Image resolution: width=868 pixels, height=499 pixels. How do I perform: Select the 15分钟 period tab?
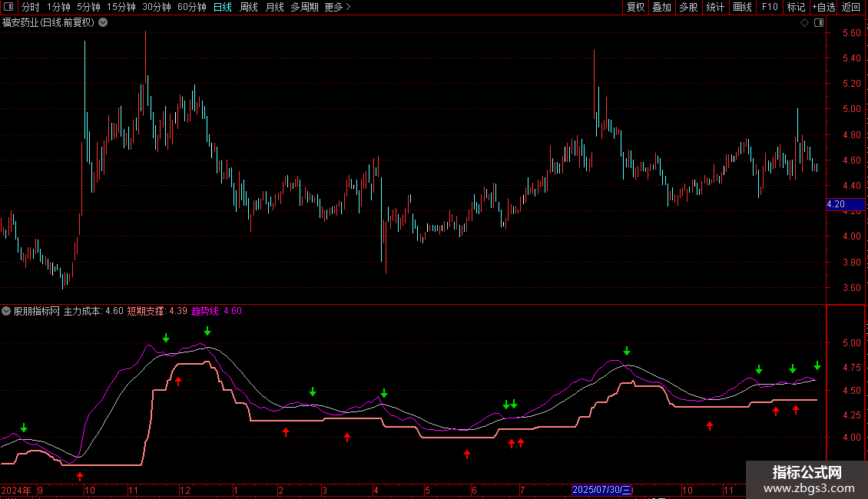click(121, 7)
